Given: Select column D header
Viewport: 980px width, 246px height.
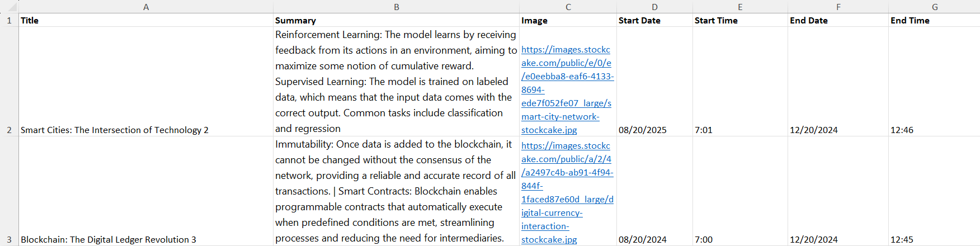Looking at the screenshot, I should click(x=654, y=7).
